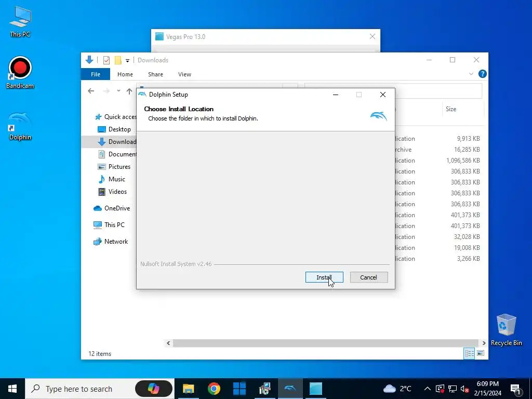
Task: Select Network in navigation pane
Action: 111,242
